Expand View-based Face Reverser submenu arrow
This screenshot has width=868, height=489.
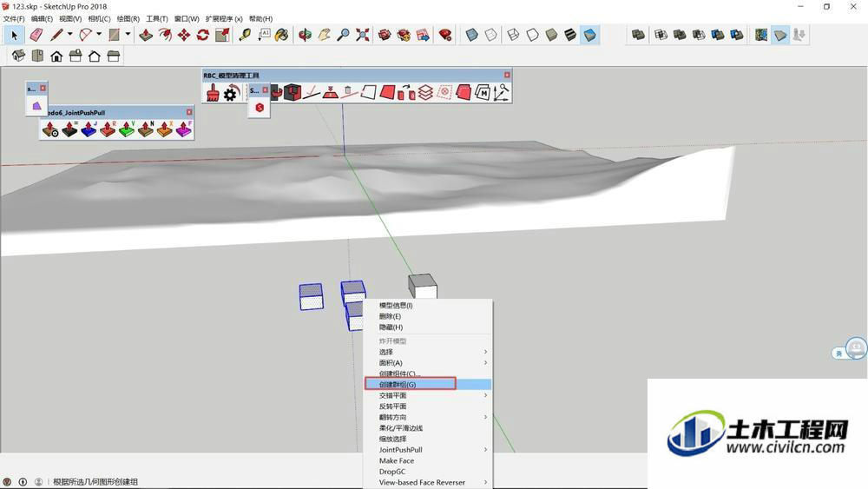(x=485, y=482)
